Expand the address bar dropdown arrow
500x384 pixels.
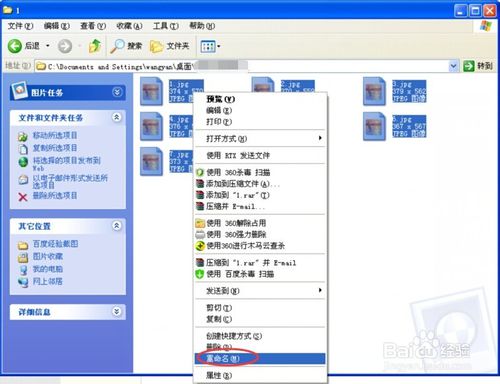(x=453, y=66)
